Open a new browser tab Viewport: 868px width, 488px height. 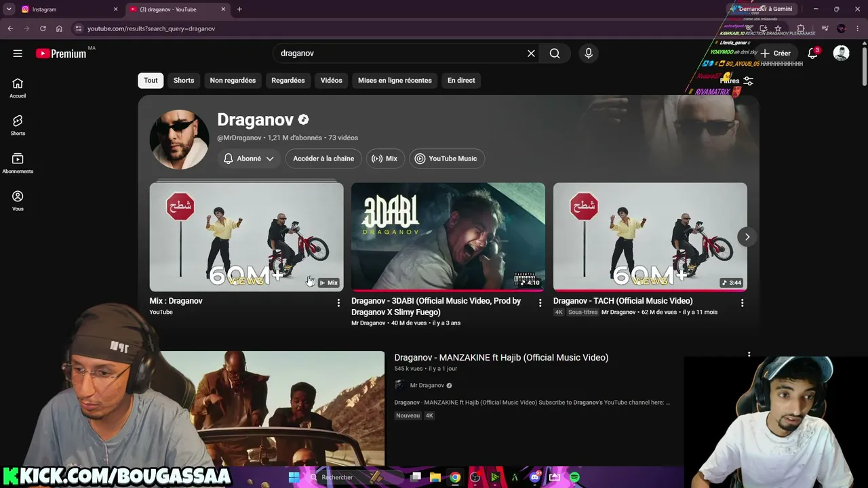(x=239, y=9)
